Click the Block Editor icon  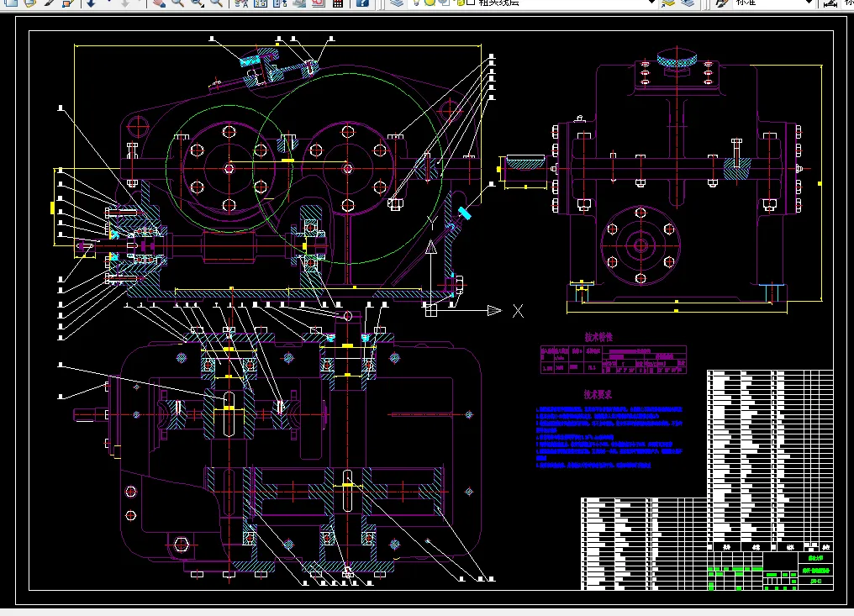pos(68,3)
